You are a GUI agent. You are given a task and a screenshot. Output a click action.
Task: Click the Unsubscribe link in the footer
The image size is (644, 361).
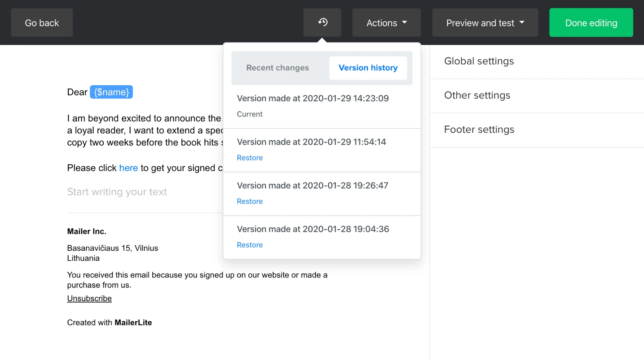click(x=89, y=298)
